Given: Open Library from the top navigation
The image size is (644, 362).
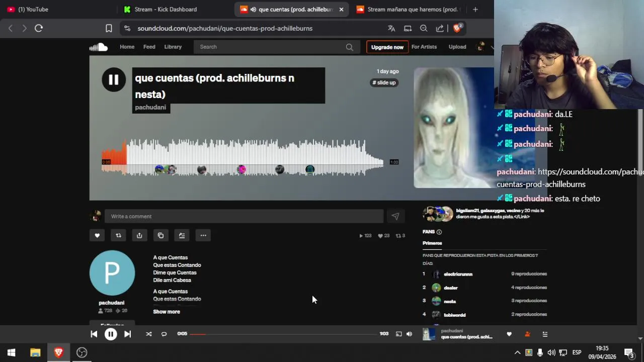Looking at the screenshot, I should click(x=173, y=47).
